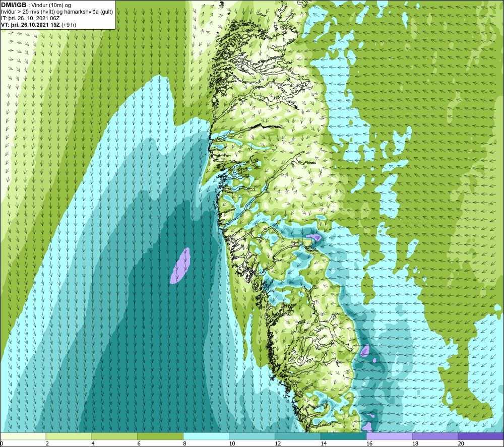Click the scale label "6"
The width and height of the screenshot is (504, 447).
(139, 443)
